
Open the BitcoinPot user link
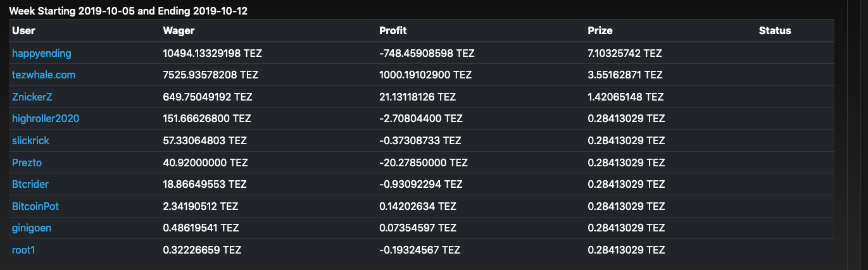click(x=35, y=206)
